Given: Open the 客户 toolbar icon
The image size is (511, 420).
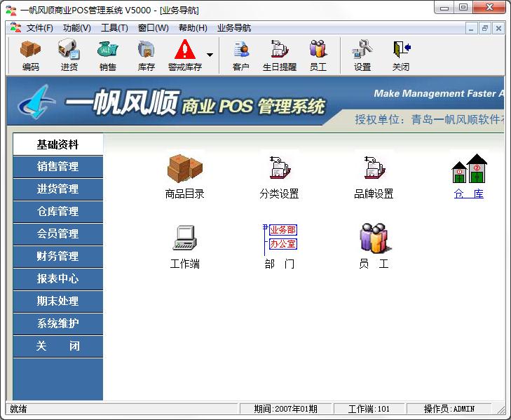Looking at the screenshot, I should pyautogui.click(x=241, y=55).
